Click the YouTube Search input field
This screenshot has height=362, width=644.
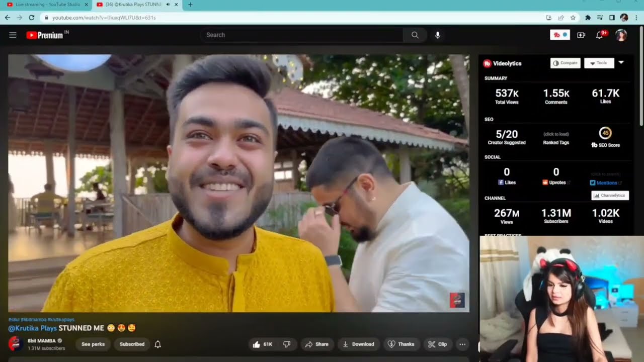(302, 35)
